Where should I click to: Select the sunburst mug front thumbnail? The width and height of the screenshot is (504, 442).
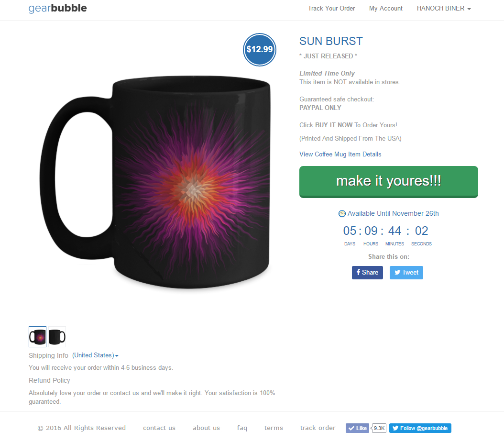coord(38,337)
